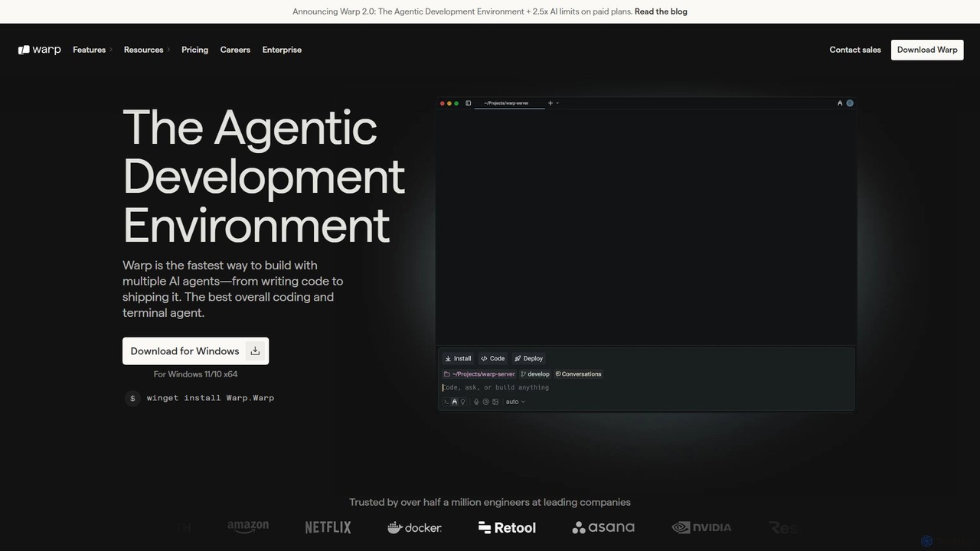Select the ~/Projects/warp-server terminal tab
This screenshot has width=980, height=551.
509,103
